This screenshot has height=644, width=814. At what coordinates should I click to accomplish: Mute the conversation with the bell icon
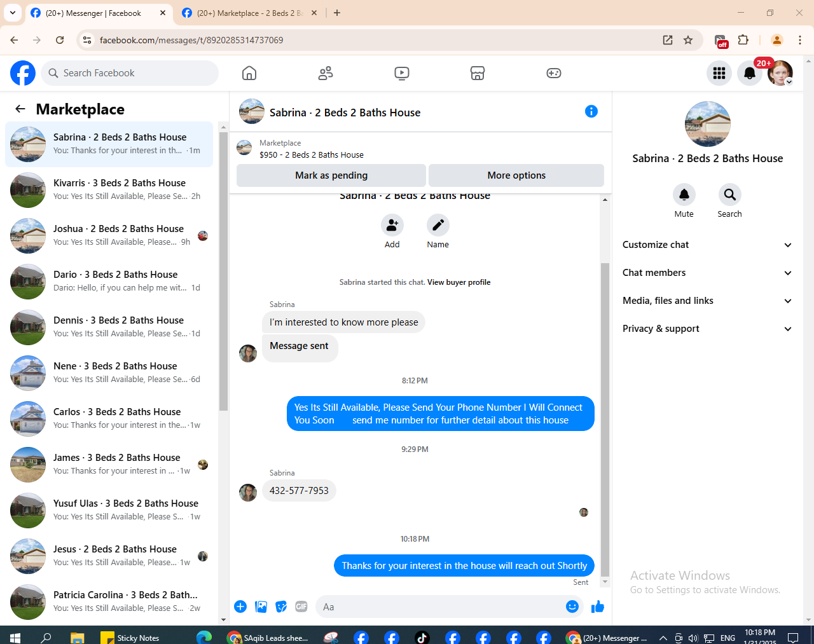684,195
